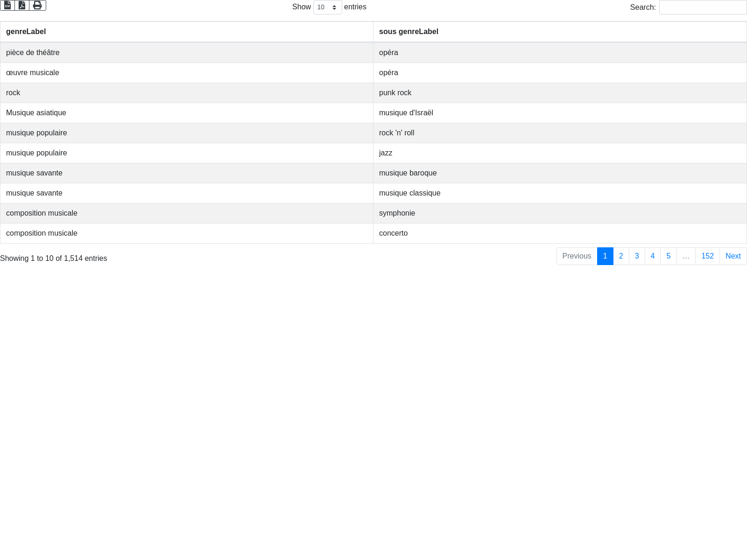Jump to page 3 in pagination
The image size is (747, 560).
click(637, 256)
